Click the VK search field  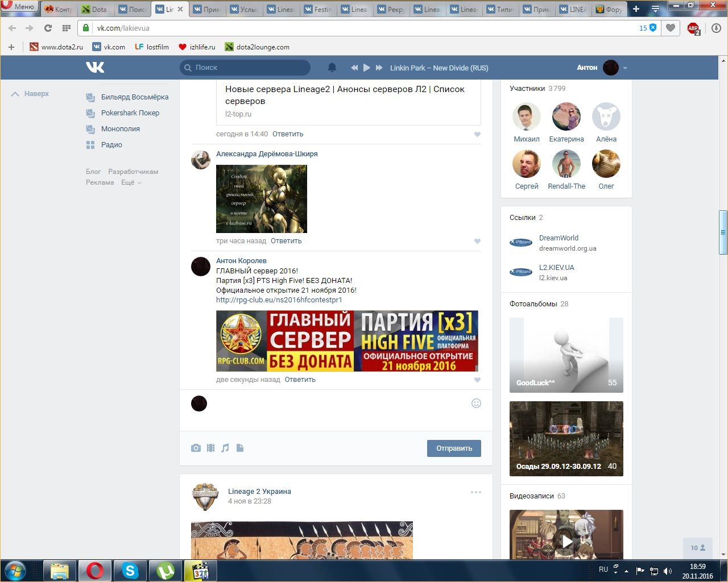[245, 68]
